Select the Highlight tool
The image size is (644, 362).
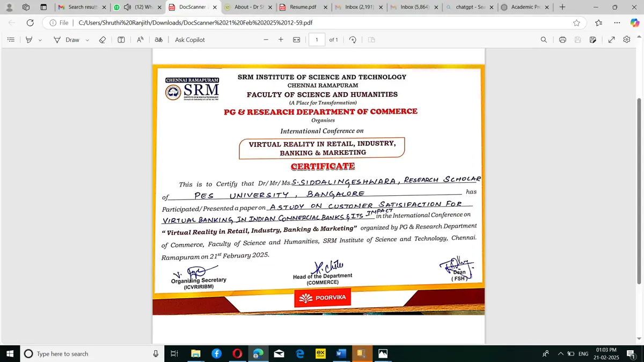tap(29, 40)
